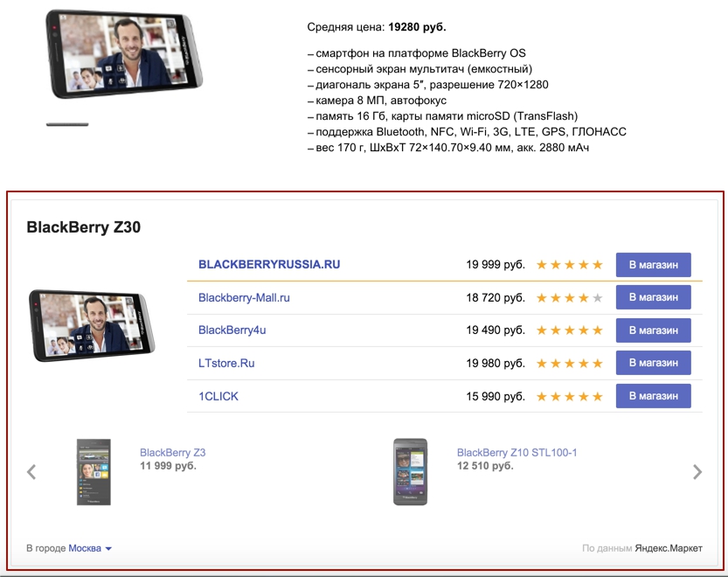
Task: Click star rating of 1CLICK
Action: [x=569, y=396]
